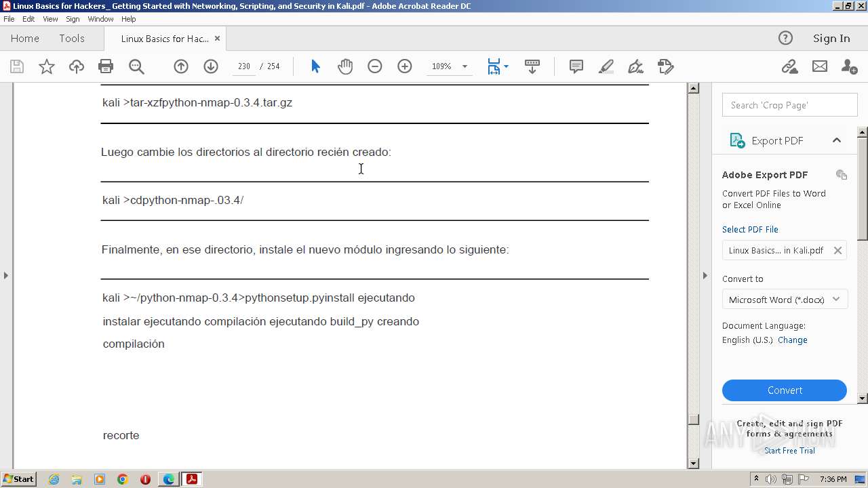
Task: Open the Edit menu
Action: click(x=28, y=19)
